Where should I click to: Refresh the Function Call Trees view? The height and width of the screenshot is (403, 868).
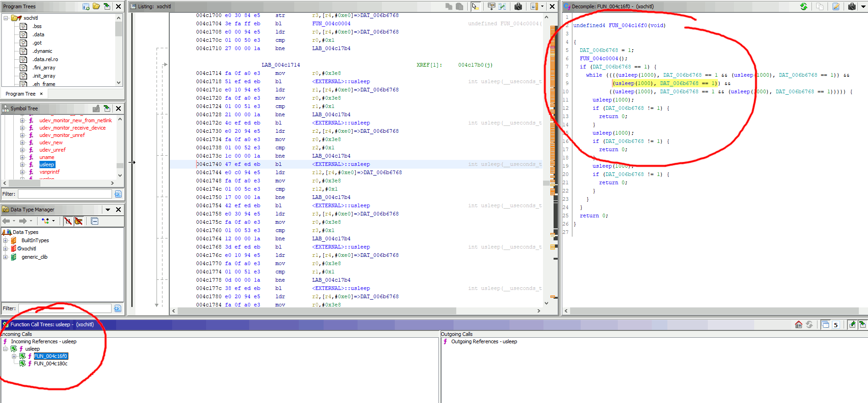click(x=809, y=324)
